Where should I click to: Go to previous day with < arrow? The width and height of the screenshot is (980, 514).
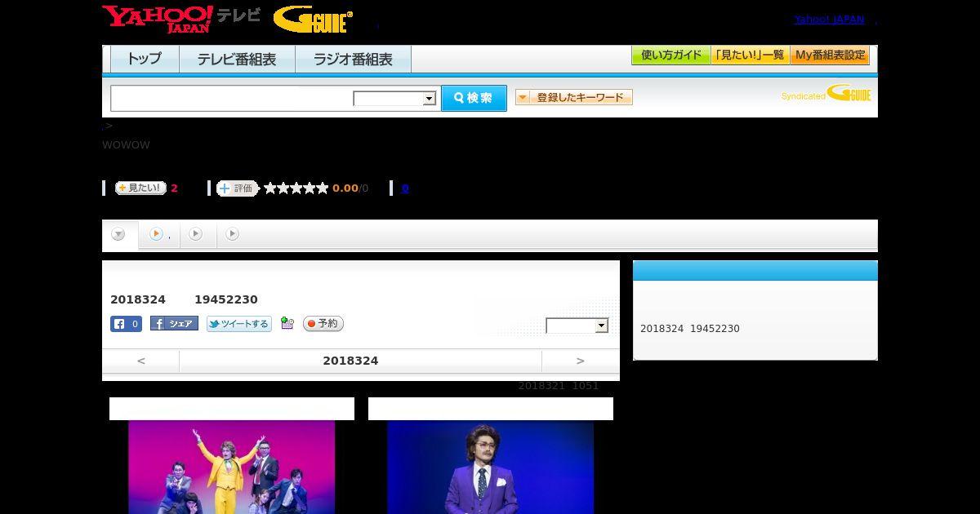tap(141, 361)
